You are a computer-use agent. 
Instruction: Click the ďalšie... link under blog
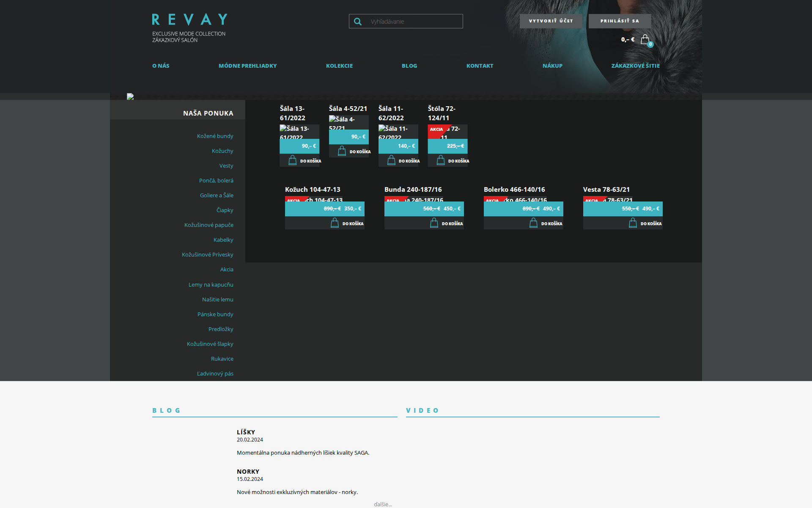coord(383,504)
